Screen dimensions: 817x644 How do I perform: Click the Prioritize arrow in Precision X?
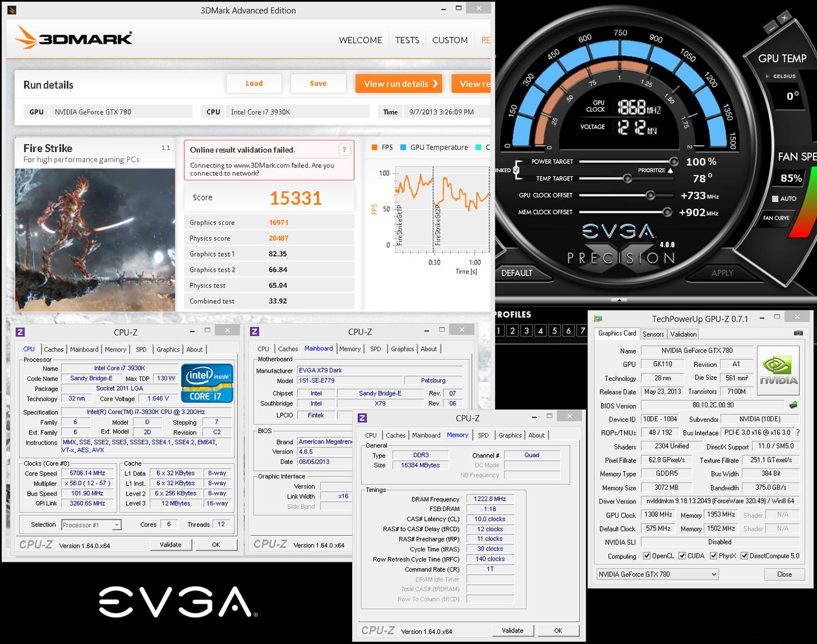670,171
